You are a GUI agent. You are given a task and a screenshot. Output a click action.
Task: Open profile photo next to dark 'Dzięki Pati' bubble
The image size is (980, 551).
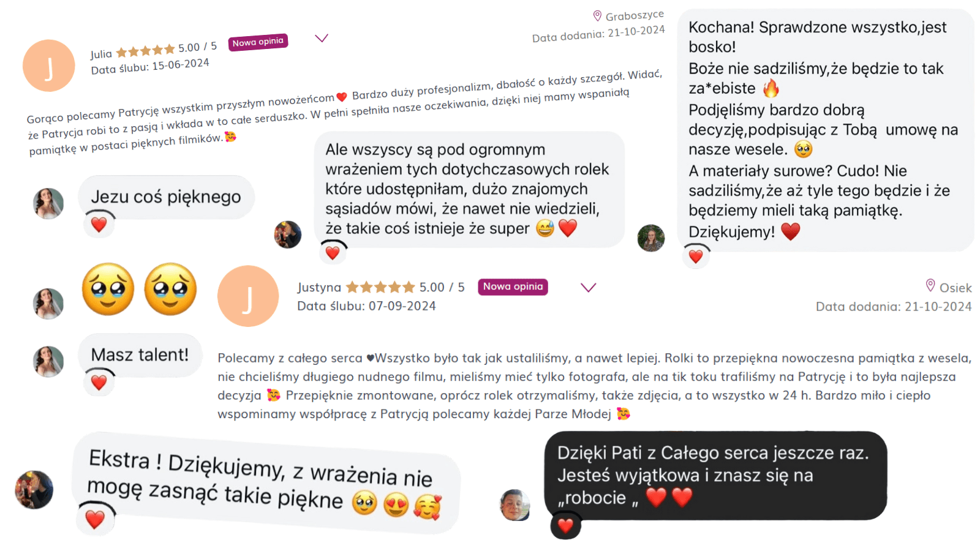[x=515, y=505]
